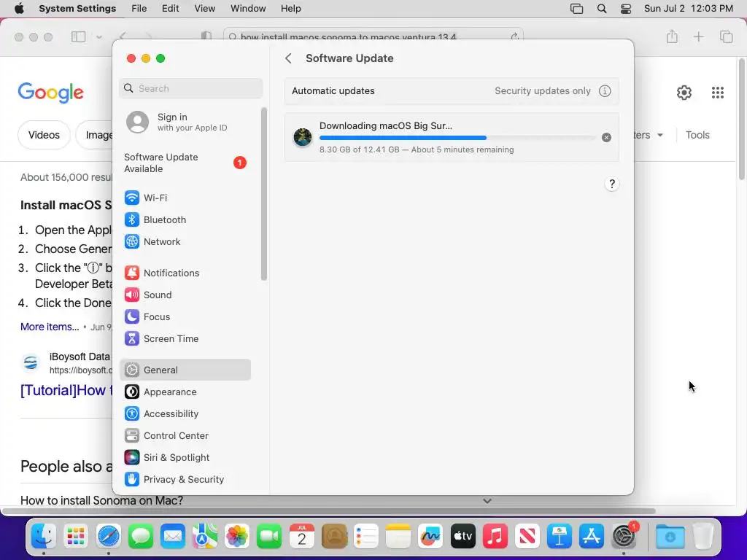The image size is (747, 560).
Task: Click the sidebar scrollbar in System Settings
Action: (x=264, y=194)
